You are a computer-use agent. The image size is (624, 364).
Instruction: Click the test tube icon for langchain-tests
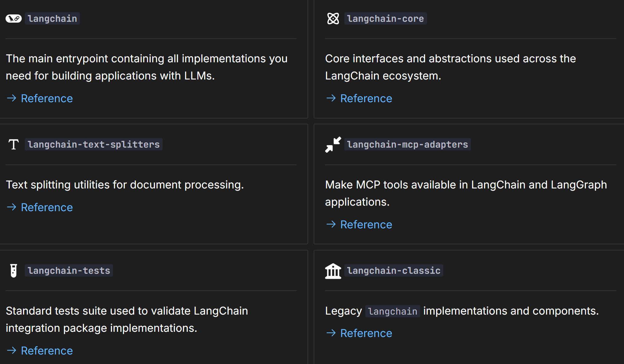coord(14,270)
